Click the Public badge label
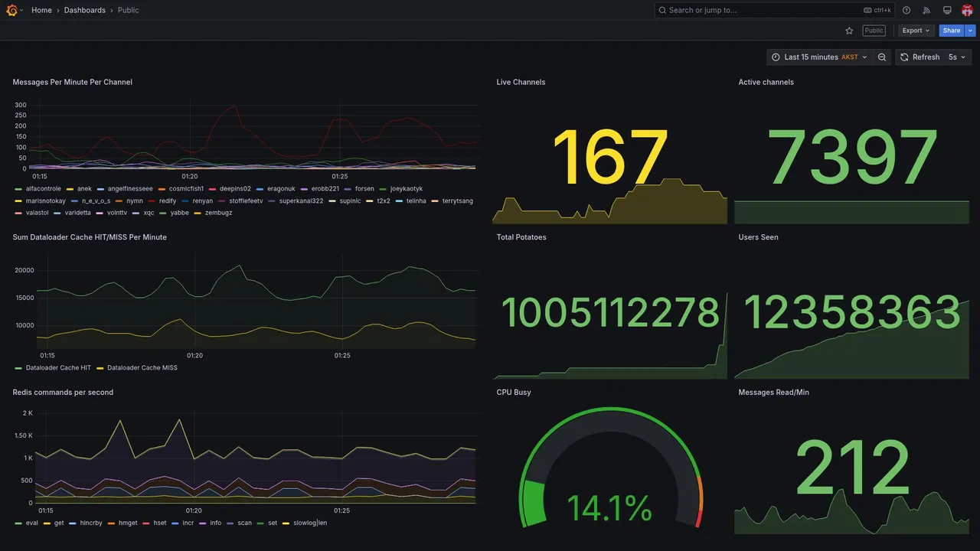Viewport: 980px width, 551px height. click(874, 31)
